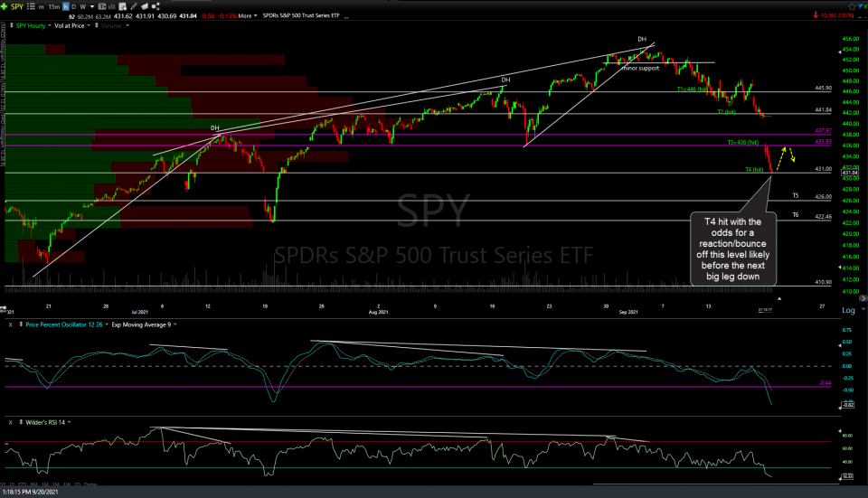Close the Wilder's RSI pane with X
Viewport: 868px width, 498px height.
click(11, 422)
